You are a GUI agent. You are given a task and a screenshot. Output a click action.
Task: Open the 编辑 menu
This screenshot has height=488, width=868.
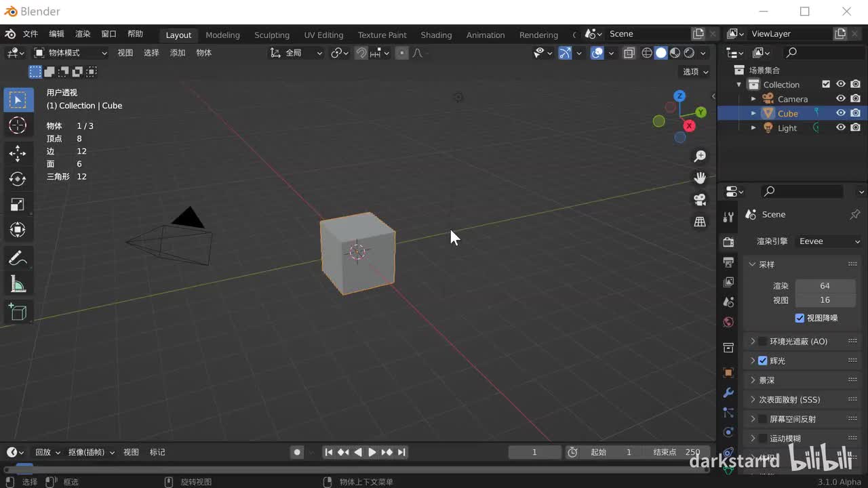coord(56,34)
